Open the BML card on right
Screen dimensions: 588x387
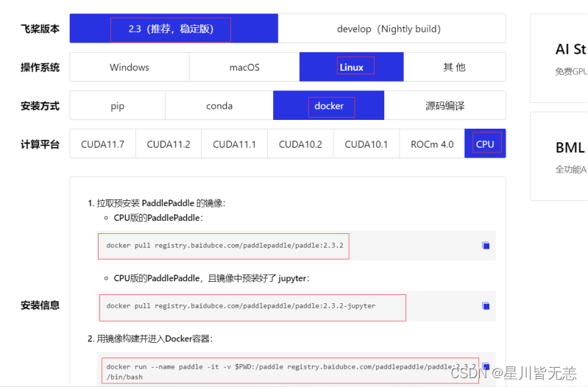(x=559, y=156)
